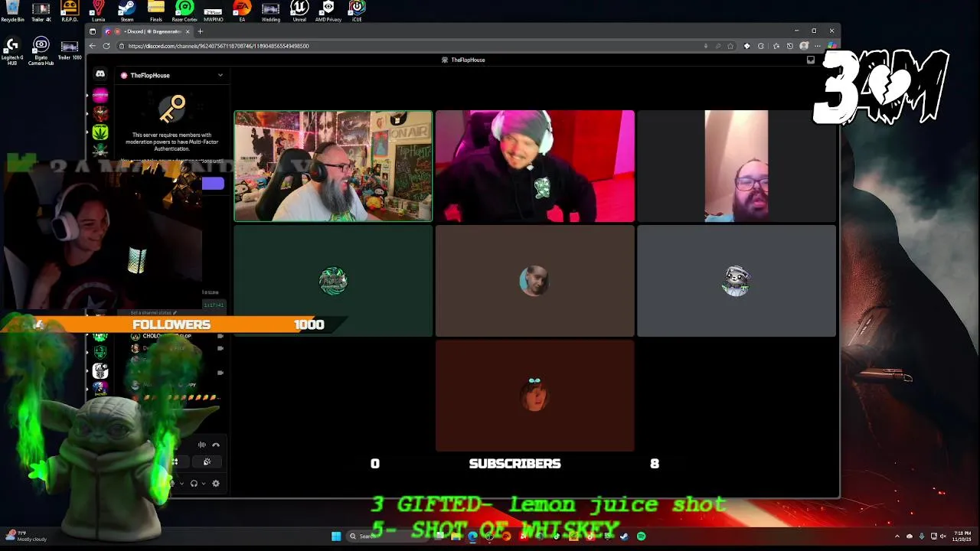Viewport: 980px width, 551px height.
Task: Open a new browser tab
Action: click(x=201, y=31)
